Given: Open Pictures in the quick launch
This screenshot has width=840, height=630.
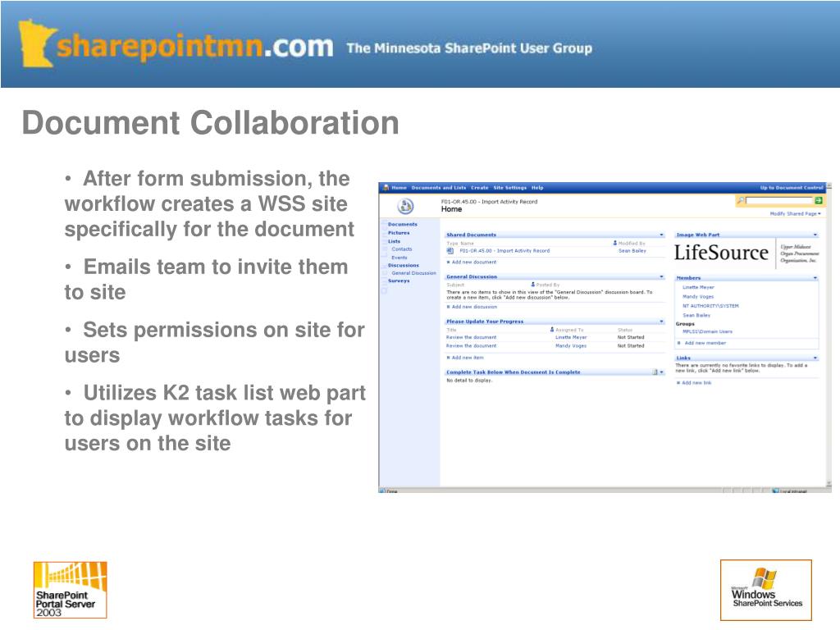Looking at the screenshot, I should pos(399,233).
